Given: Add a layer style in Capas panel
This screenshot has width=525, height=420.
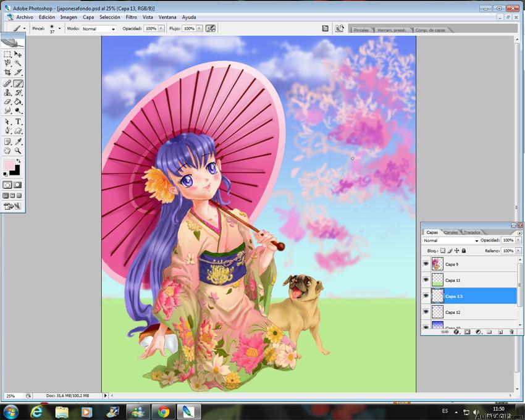Looking at the screenshot, I should coord(456,332).
